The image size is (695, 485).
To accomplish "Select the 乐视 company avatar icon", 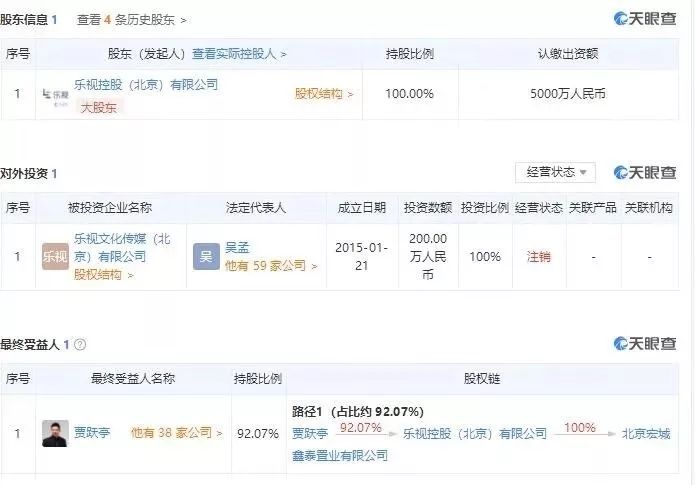I will point(55,256).
